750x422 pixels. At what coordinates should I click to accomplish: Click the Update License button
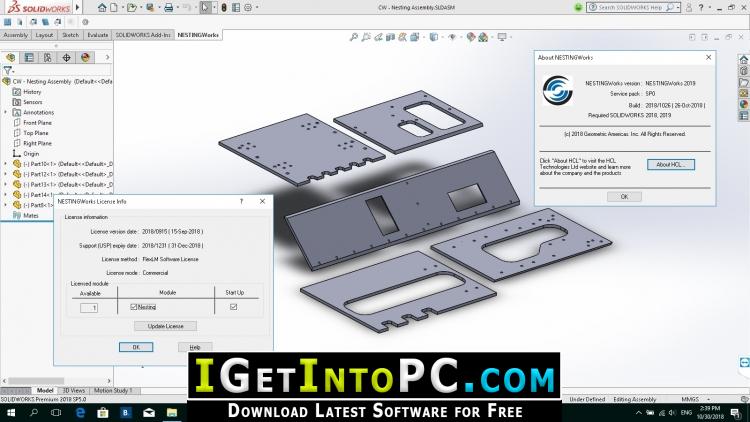coord(165,326)
